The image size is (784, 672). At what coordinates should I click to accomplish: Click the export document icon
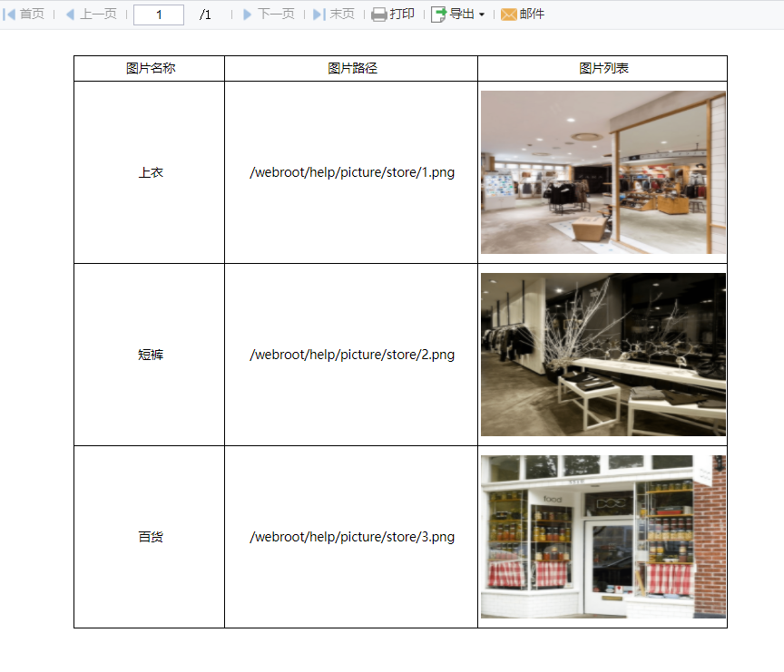tap(438, 15)
